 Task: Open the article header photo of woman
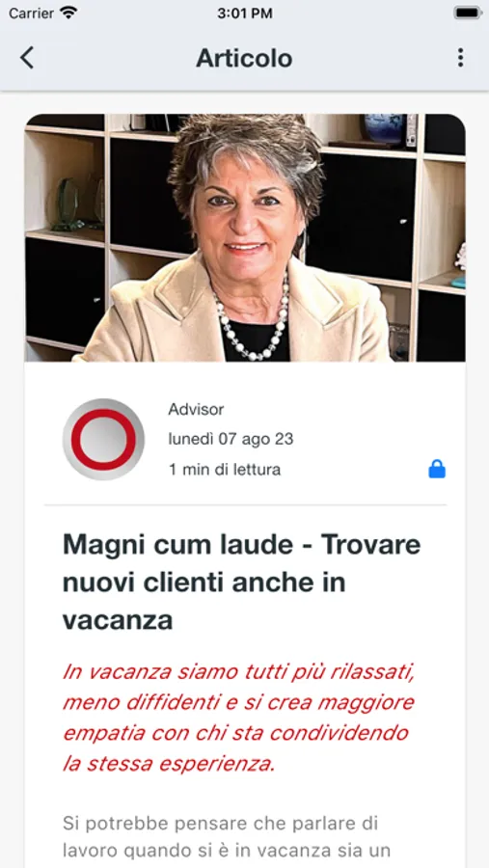245,238
